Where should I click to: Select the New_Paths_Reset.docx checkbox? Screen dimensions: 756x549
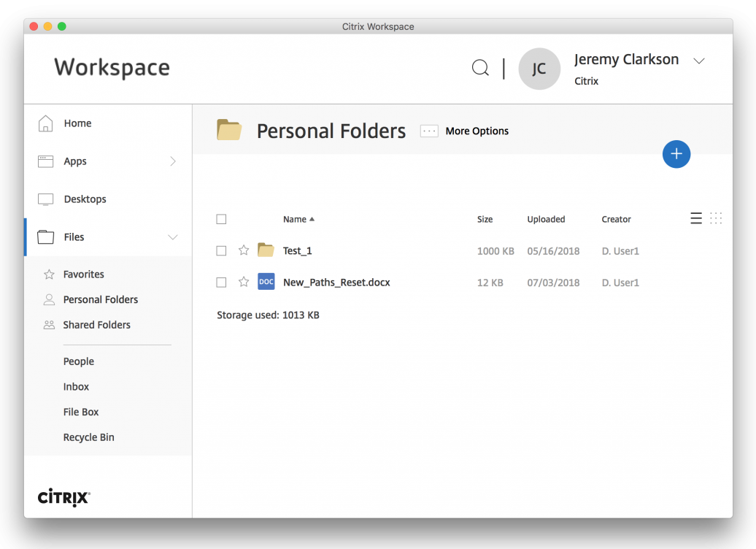[x=222, y=282]
